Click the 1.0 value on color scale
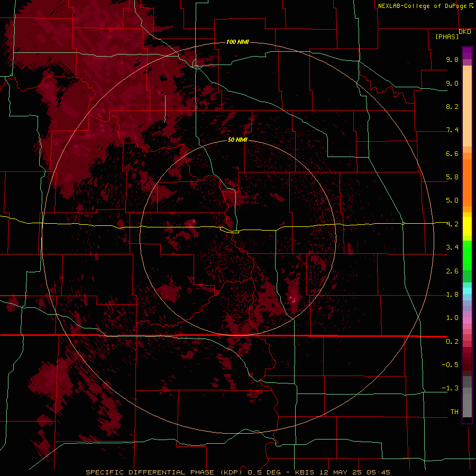The width and height of the screenshot is (476, 476). 452,318
